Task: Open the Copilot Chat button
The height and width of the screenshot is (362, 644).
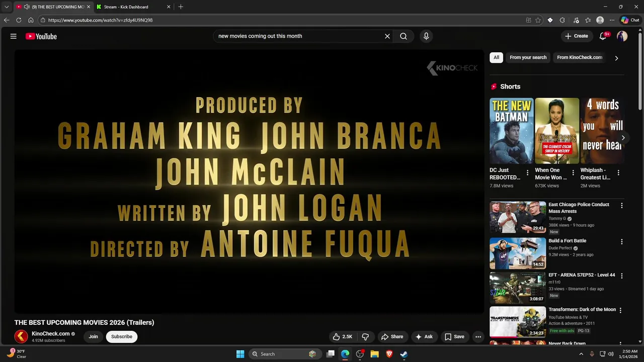Action: pyautogui.click(x=630, y=20)
